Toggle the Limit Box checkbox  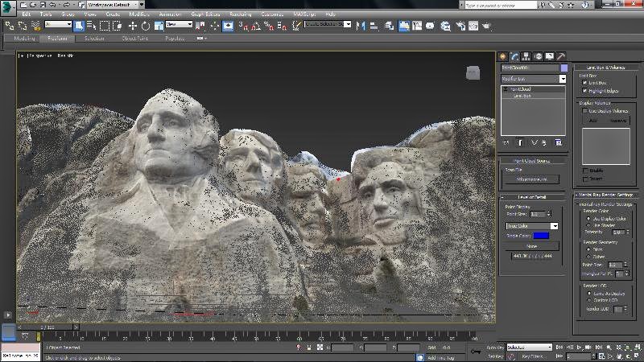pyautogui.click(x=585, y=83)
